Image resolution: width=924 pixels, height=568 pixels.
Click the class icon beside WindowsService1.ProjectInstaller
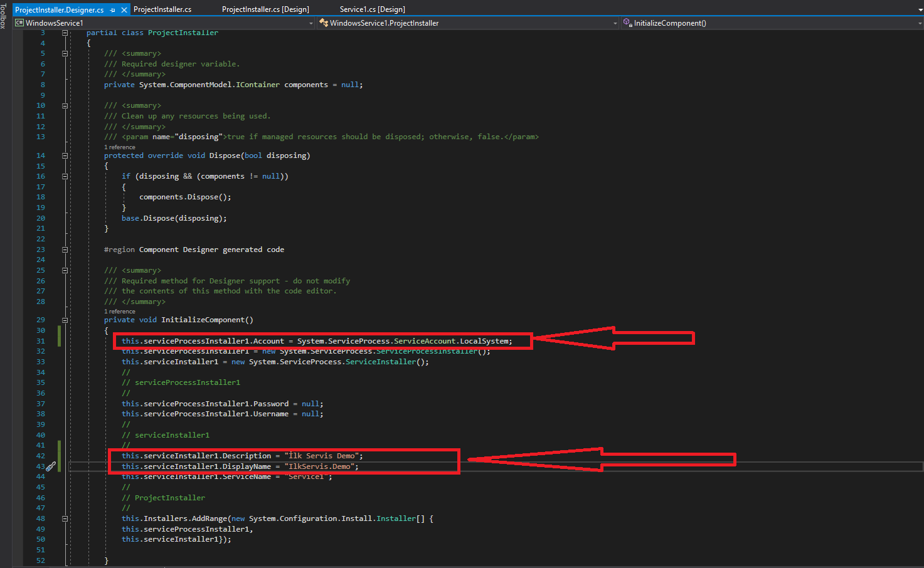pos(324,22)
